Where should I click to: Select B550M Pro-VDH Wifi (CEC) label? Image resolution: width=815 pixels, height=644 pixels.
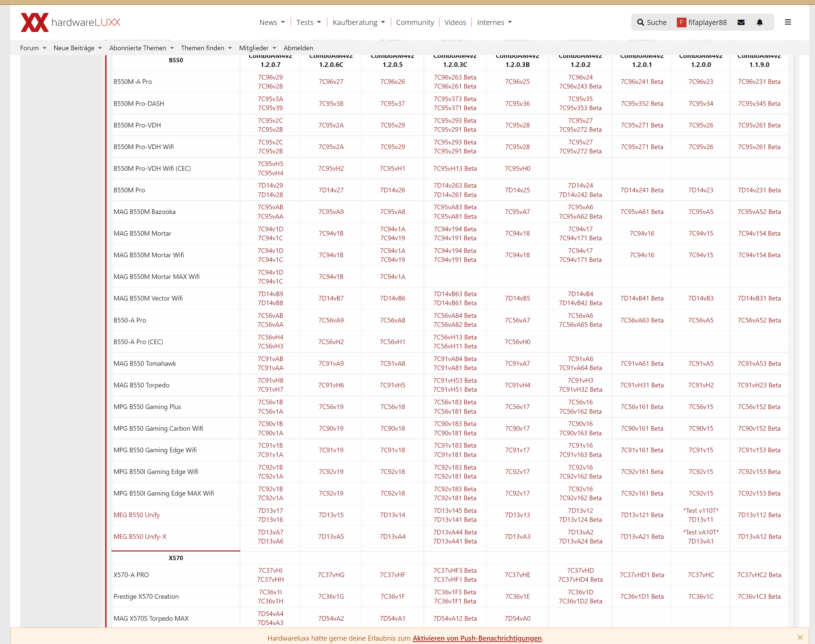coord(152,168)
